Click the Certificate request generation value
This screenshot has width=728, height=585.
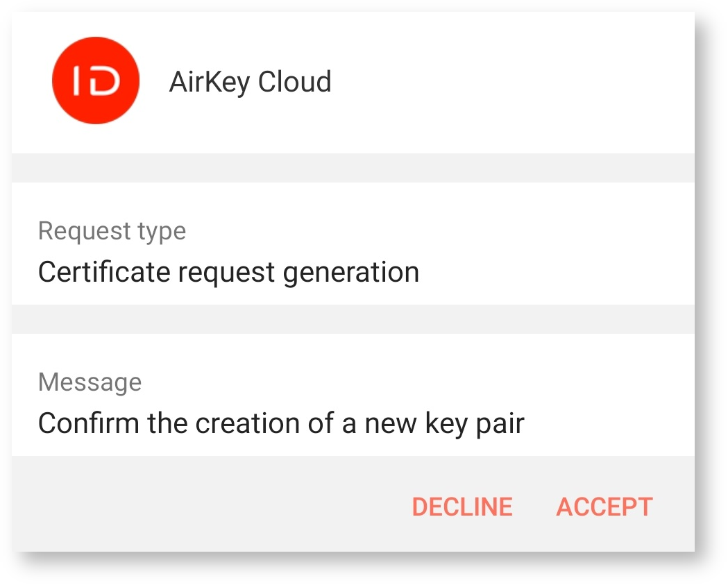pos(228,272)
